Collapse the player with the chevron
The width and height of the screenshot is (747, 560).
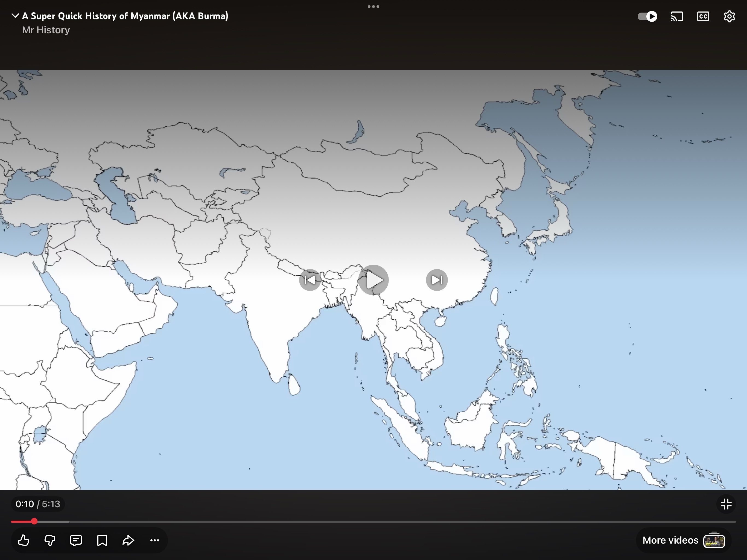pyautogui.click(x=15, y=16)
